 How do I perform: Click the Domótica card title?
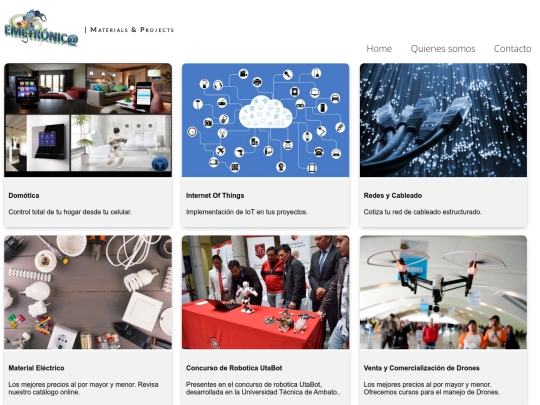tap(24, 196)
